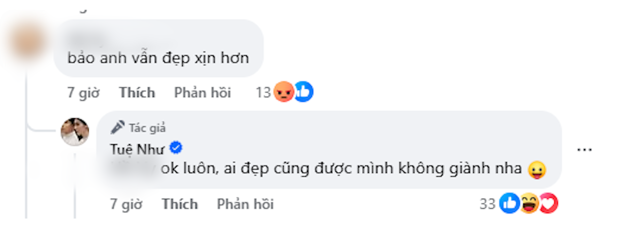
Task: Click Phản hồi on the first comment
Action: pyautogui.click(x=203, y=92)
